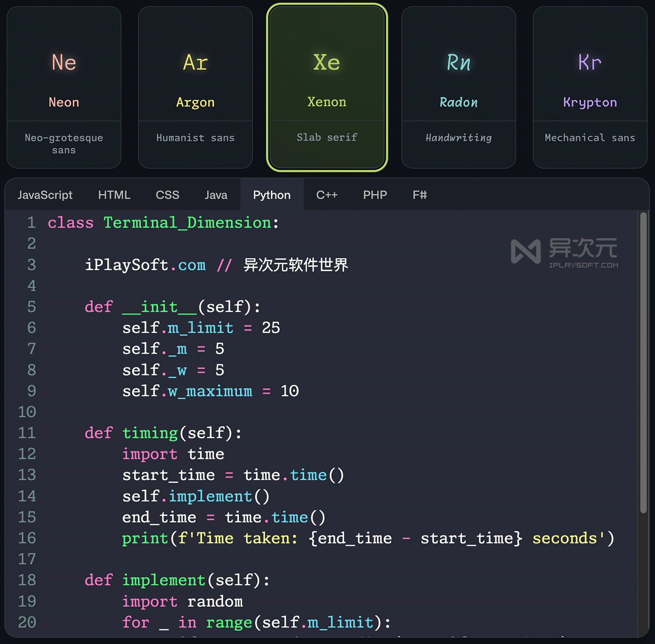The width and height of the screenshot is (655, 644).
Task: Select the Krypton mechanical sans card
Action: pyautogui.click(x=589, y=88)
